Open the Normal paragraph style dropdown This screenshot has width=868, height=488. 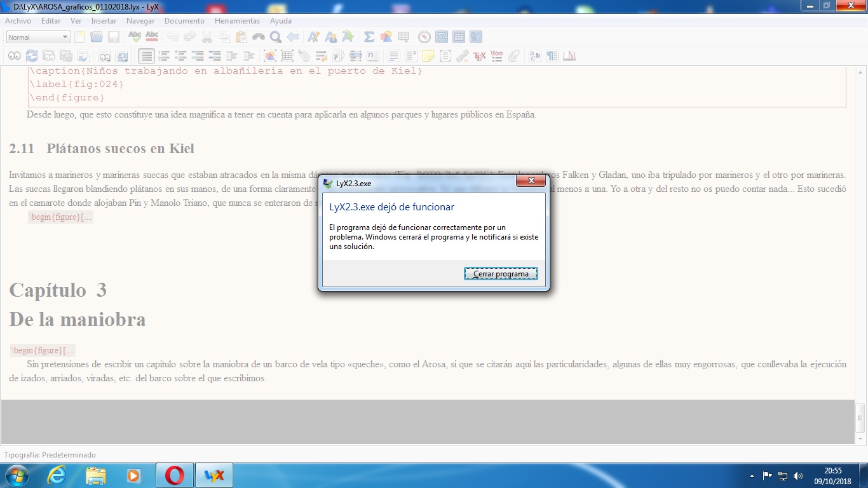38,37
